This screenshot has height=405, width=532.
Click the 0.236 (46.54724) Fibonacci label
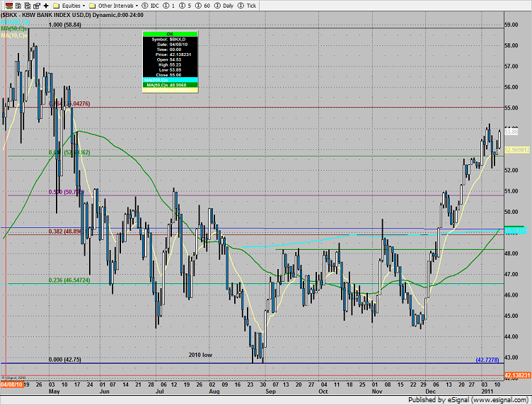[x=69, y=280]
